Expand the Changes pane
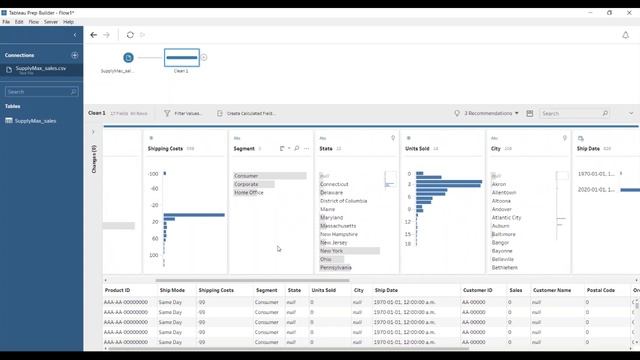Screen dimensions: 640x360 [x=93, y=132]
